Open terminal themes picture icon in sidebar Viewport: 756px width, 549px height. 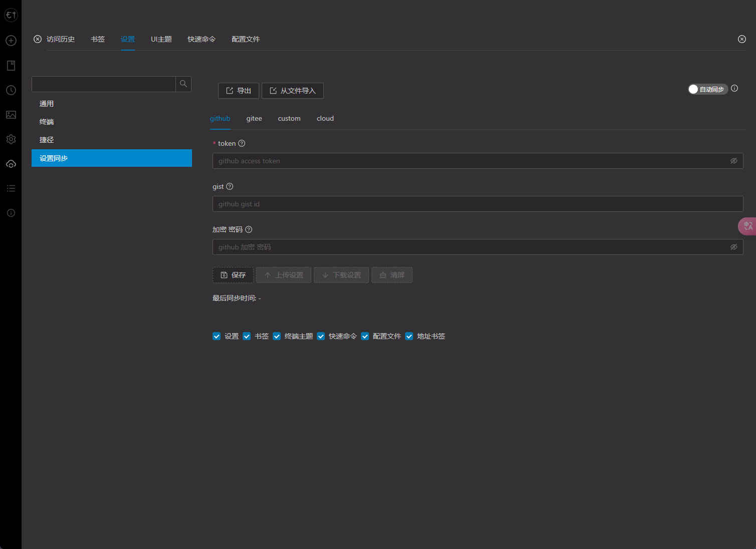click(x=11, y=115)
